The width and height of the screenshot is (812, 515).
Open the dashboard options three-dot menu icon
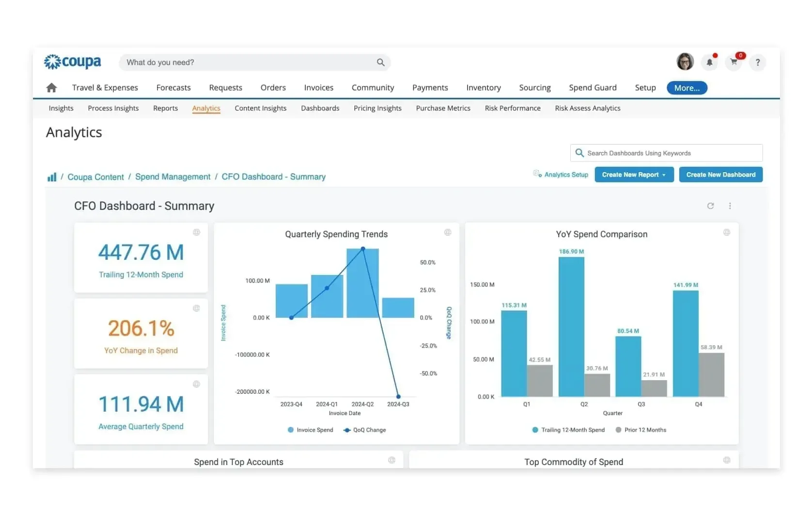[x=730, y=206]
